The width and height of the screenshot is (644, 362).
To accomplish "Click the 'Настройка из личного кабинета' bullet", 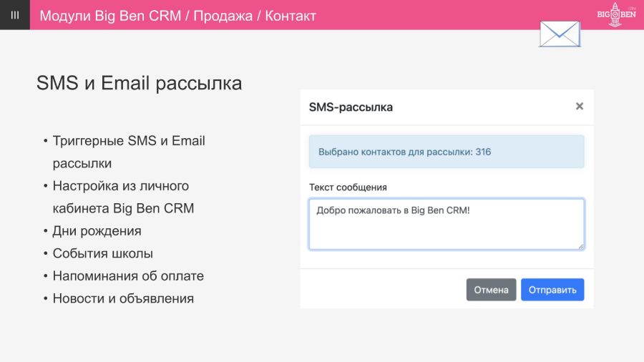I will coord(123,197).
